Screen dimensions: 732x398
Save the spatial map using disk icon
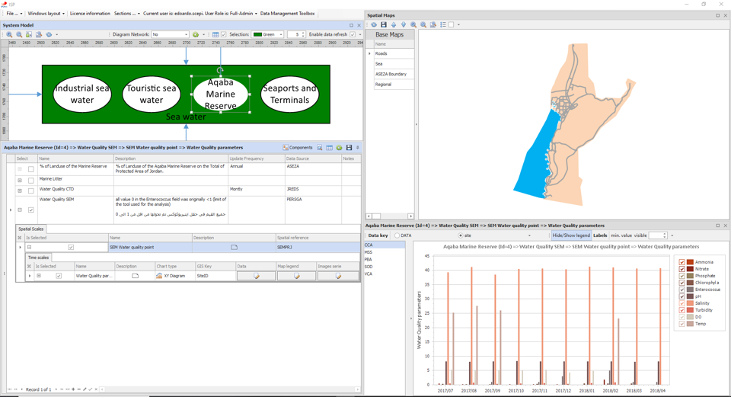point(384,25)
